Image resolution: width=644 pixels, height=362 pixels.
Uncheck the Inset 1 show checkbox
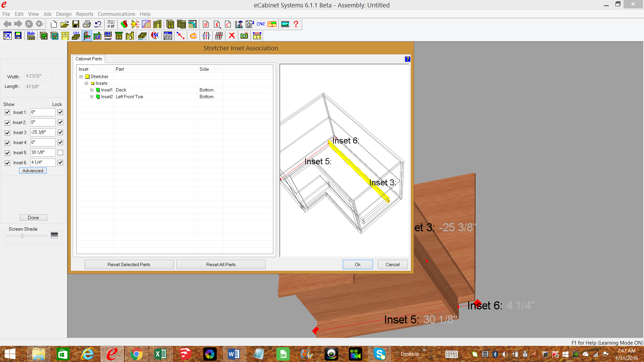7,112
